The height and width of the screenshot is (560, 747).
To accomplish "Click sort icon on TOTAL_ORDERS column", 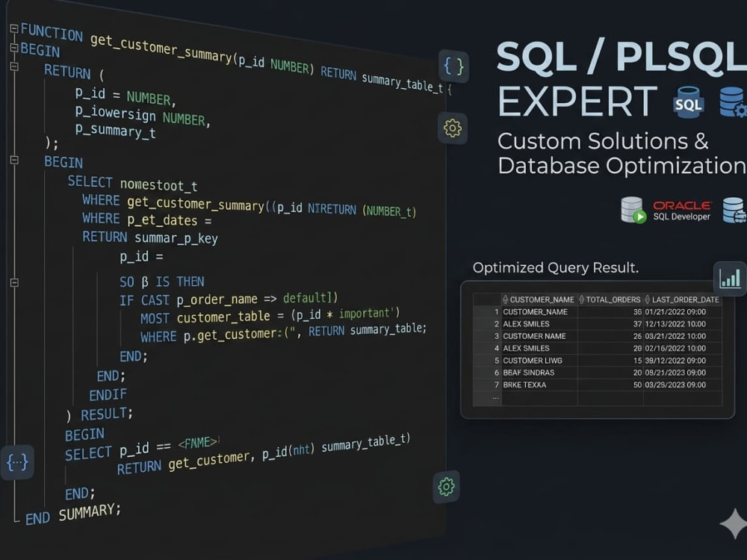I will coord(581,299).
